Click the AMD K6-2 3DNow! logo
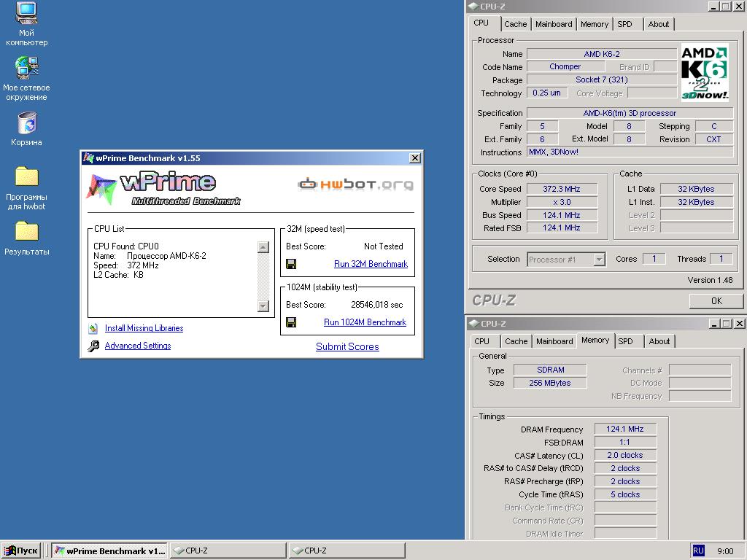Screen dimensions: 747x560 [705, 72]
